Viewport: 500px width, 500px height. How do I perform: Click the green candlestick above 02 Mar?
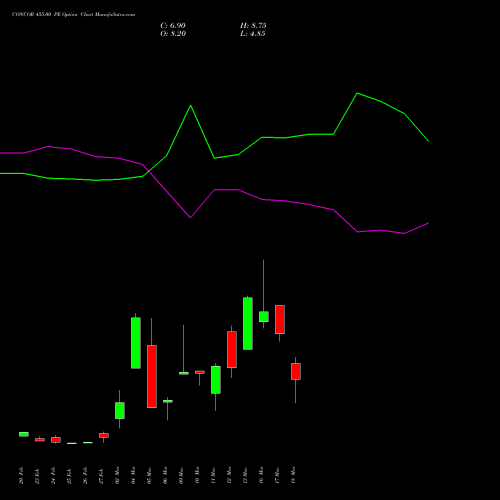click(x=120, y=410)
